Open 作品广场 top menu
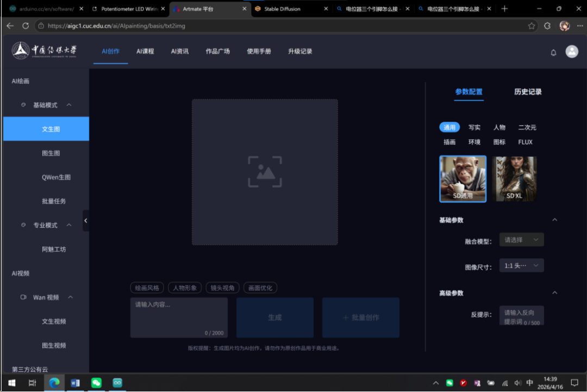This screenshot has height=392, width=587. click(x=217, y=51)
